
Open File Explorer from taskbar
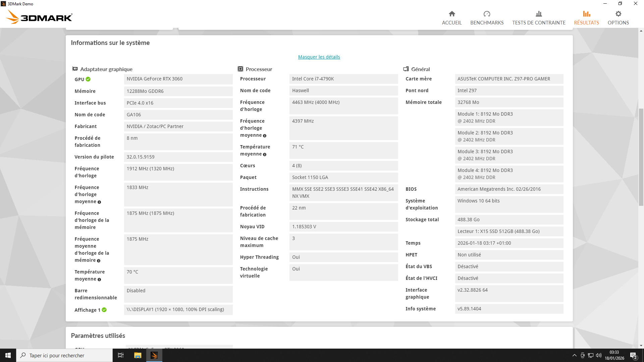click(138, 355)
